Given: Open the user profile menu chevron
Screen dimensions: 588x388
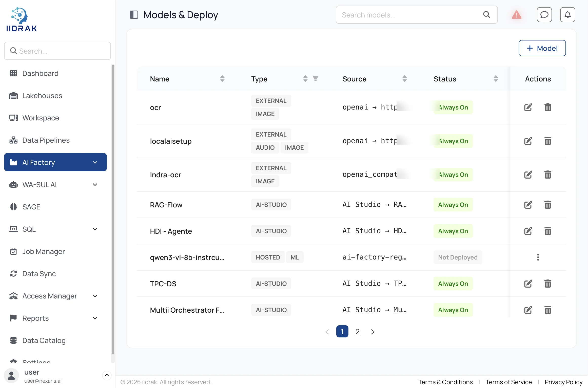Looking at the screenshot, I should 107,375.
